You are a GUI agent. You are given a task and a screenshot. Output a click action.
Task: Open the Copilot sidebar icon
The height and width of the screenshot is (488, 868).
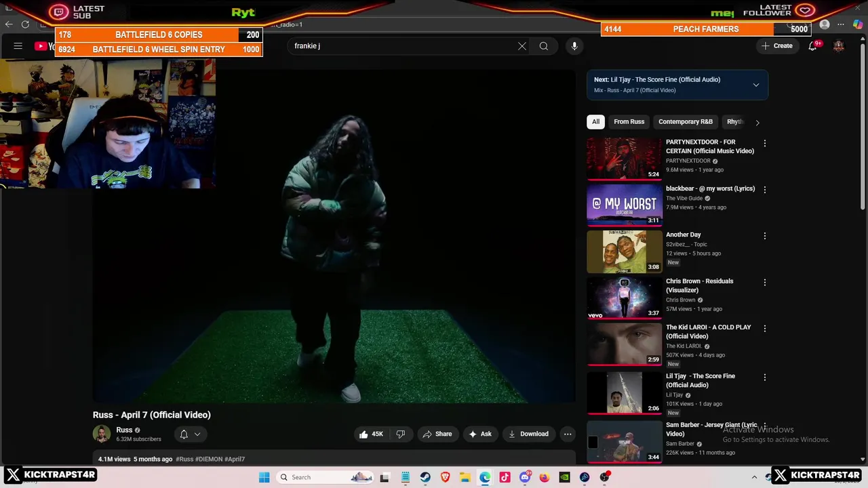[858, 24]
